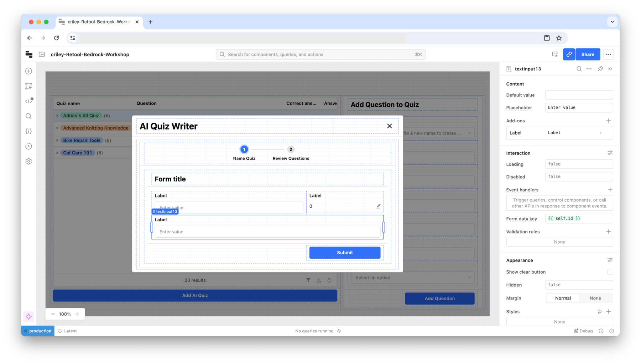Open App settings gear in sidebar
The image size is (641, 364).
29,162
